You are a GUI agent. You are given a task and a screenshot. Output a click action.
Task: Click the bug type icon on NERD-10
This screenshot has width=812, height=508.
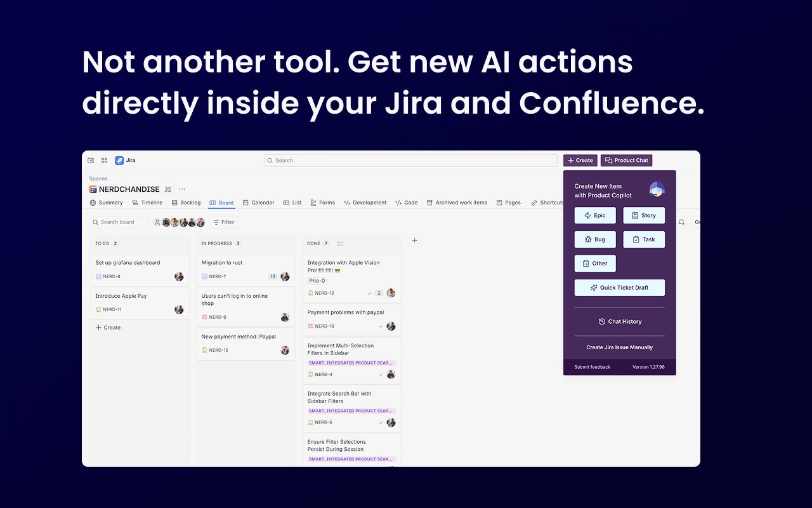pyautogui.click(x=310, y=326)
